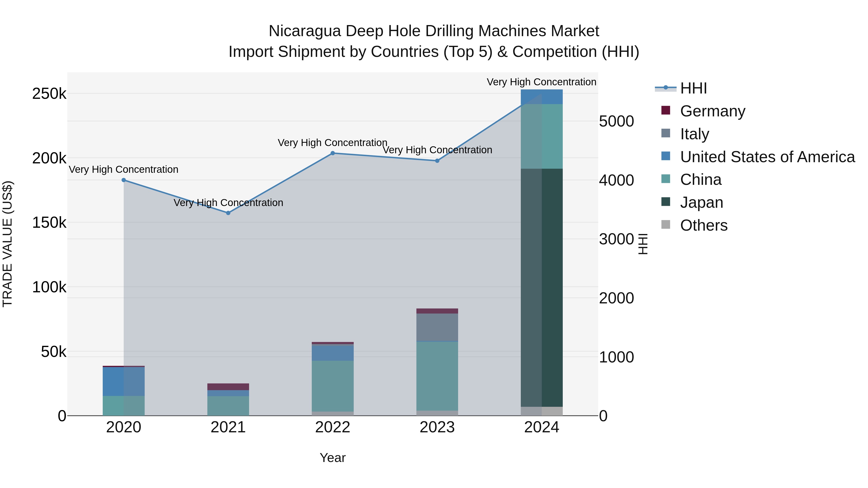Toggle the Germany legend entry

tap(704, 111)
